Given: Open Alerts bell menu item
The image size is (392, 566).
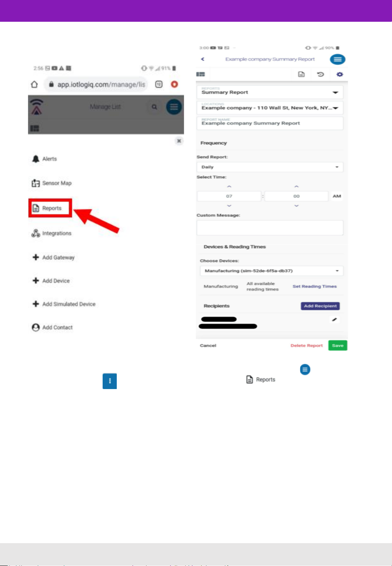Looking at the screenshot, I should pos(45,159).
